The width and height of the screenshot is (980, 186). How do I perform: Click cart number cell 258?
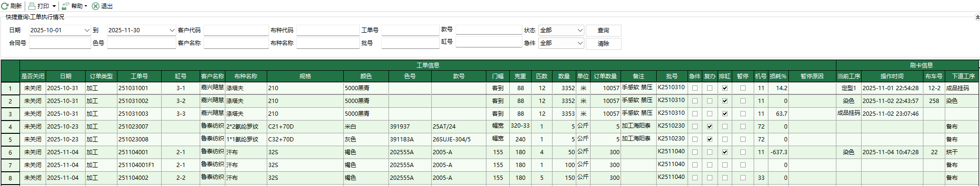(934, 101)
